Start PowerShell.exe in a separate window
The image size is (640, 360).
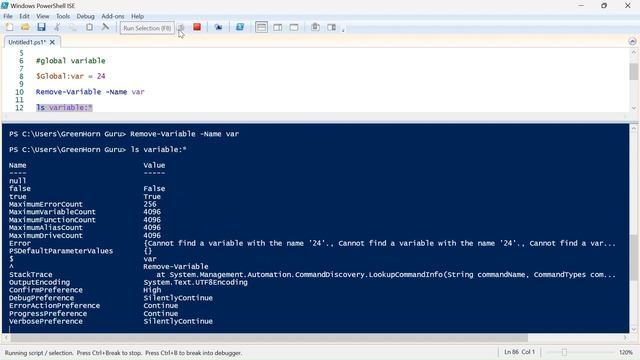click(x=240, y=27)
